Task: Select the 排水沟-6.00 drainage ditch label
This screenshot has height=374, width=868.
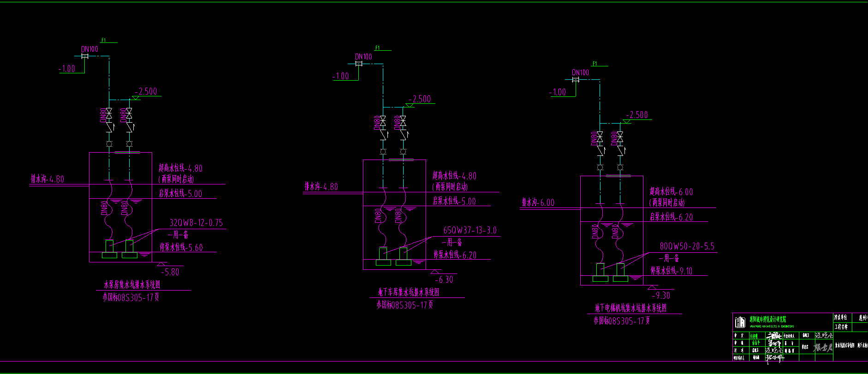Action: click(538, 202)
